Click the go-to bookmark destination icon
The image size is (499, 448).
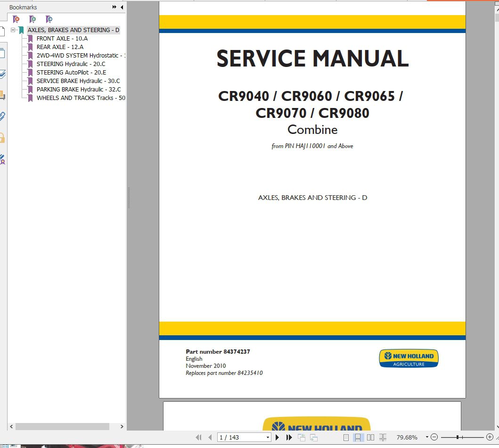49,19
